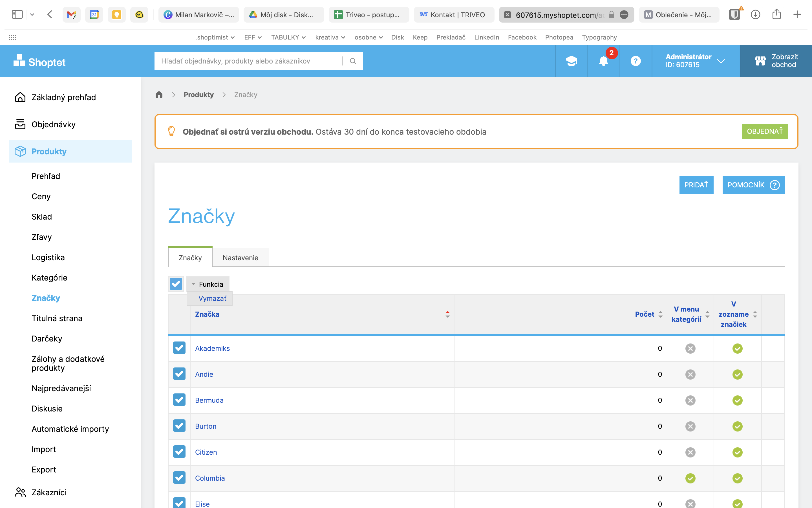812x508 pixels.
Task: Uncheck the Burton row checkbox
Action: point(179,426)
